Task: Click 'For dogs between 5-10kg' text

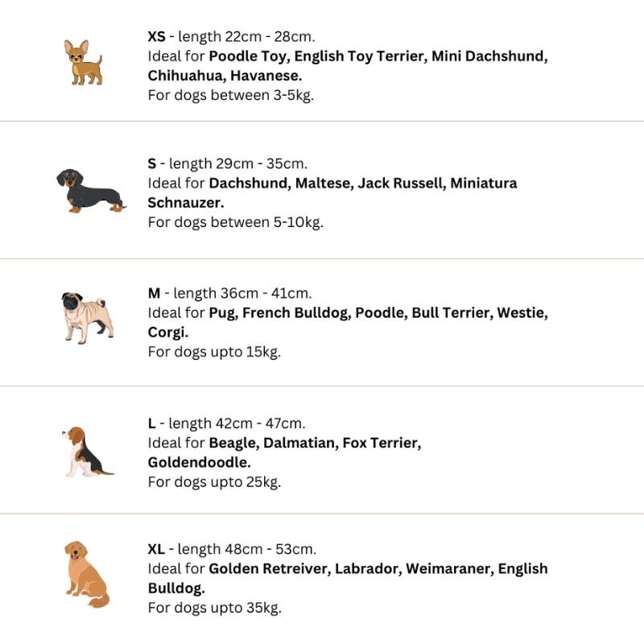Action: (235, 222)
